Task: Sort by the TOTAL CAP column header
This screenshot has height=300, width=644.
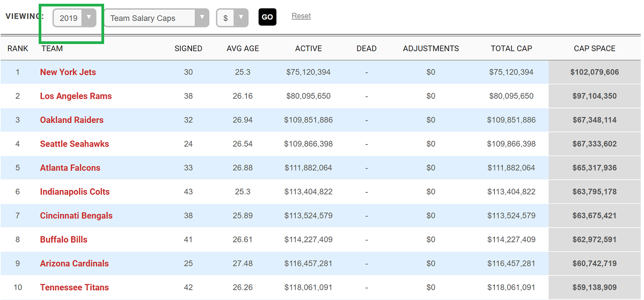Action: tap(511, 48)
